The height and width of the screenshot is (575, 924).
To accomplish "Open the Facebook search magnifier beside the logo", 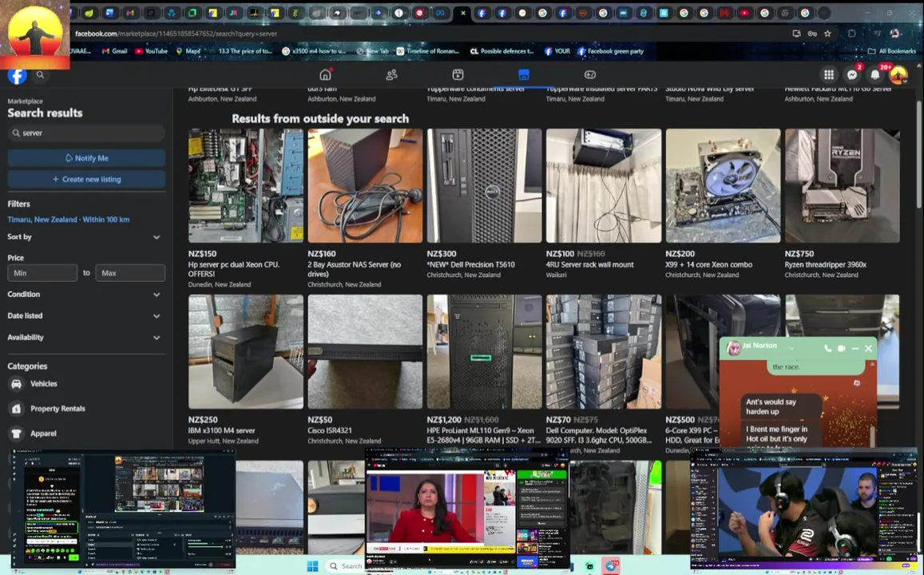I will coord(40,75).
